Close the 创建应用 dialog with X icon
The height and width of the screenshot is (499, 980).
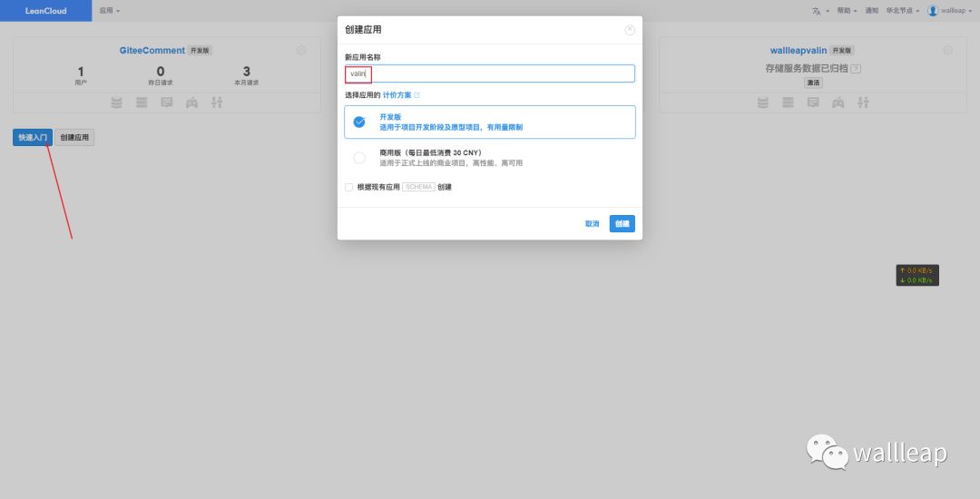pos(630,30)
